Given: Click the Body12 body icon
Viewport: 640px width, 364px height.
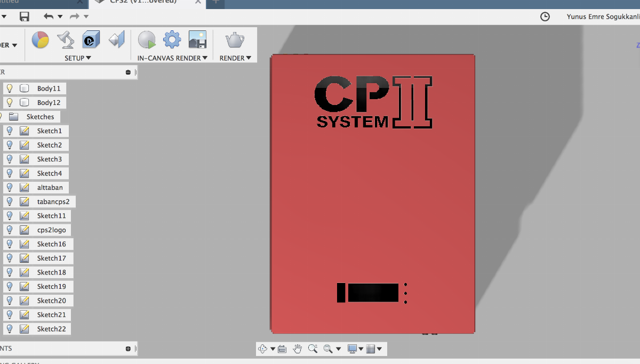Looking at the screenshot, I should (24, 102).
